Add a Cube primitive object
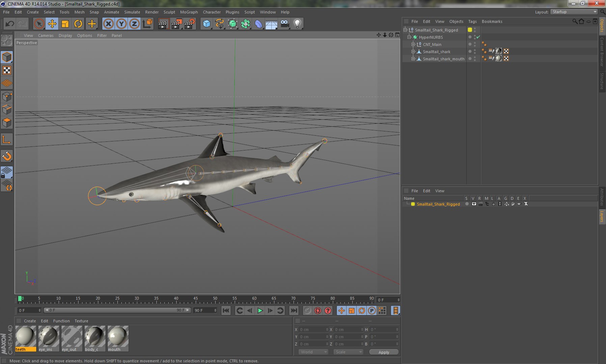 click(x=206, y=24)
